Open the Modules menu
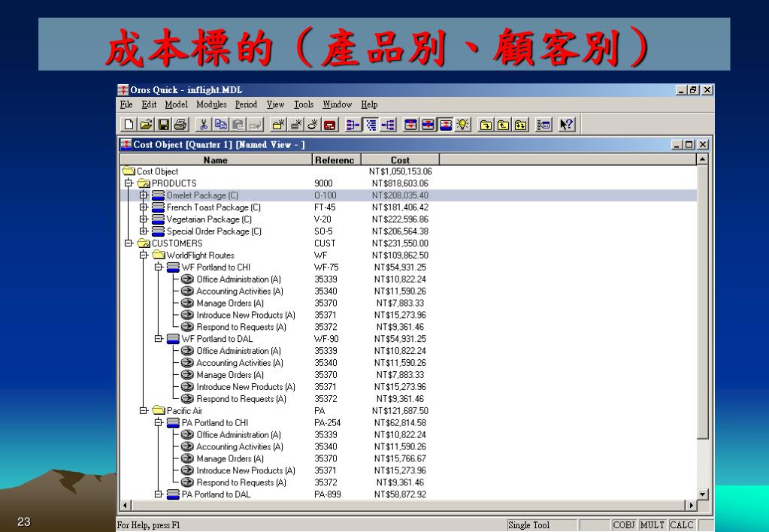Image resolution: width=769 pixels, height=532 pixels. [211, 104]
